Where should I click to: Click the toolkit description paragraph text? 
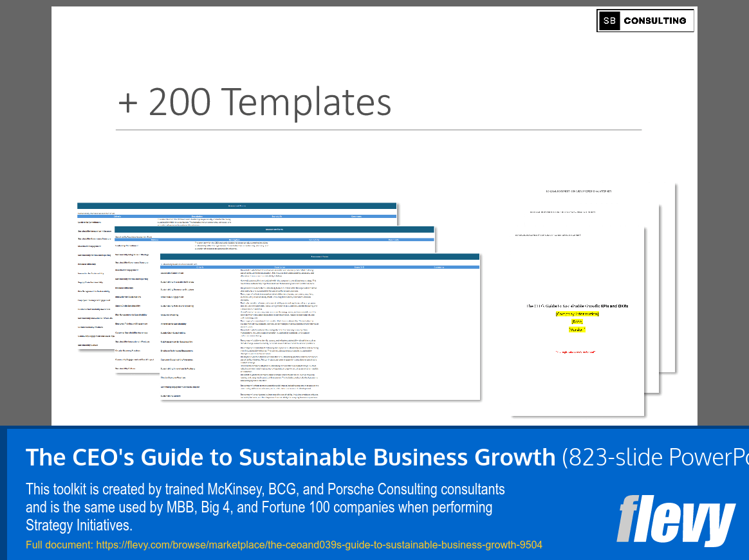click(265, 507)
